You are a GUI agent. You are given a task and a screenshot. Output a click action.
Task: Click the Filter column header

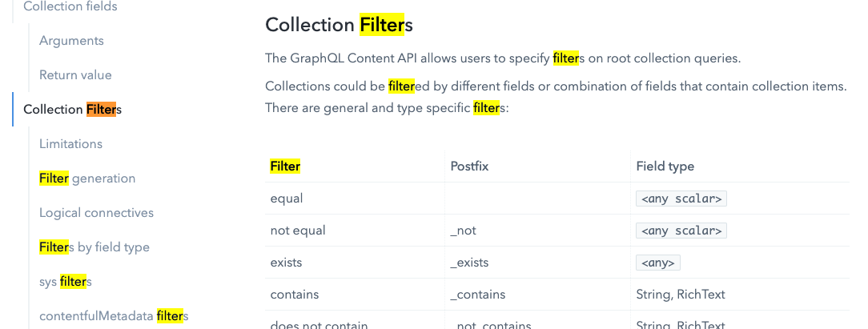[285, 167]
